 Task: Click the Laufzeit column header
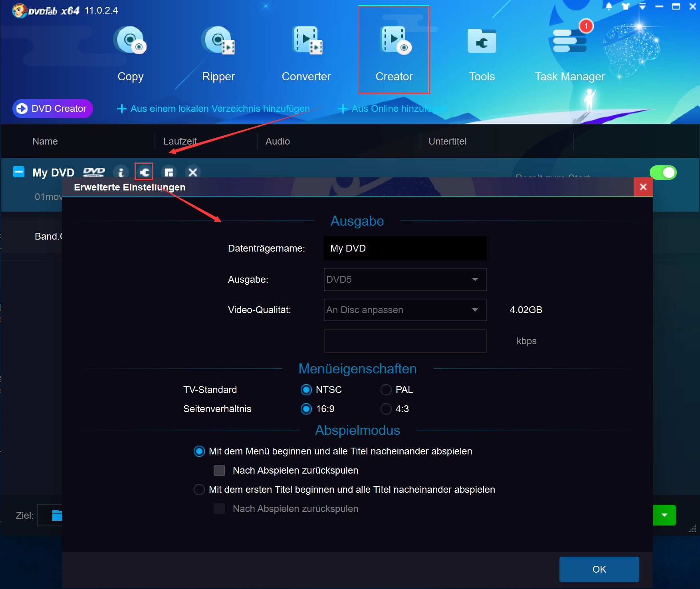(180, 141)
